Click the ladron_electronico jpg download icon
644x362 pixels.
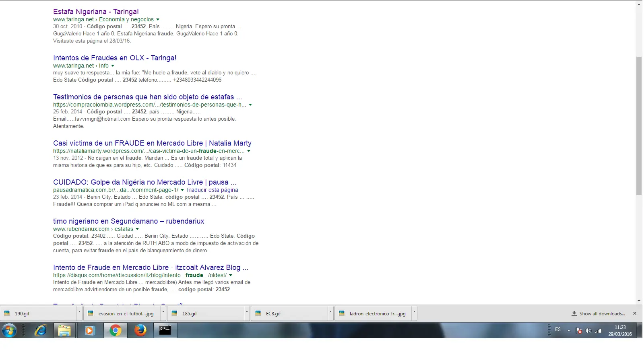point(342,313)
